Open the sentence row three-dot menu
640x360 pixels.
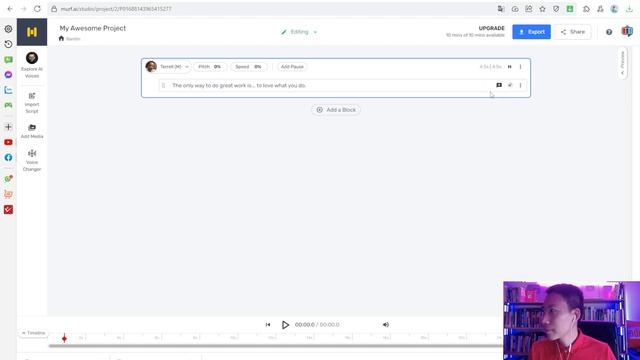pyautogui.click(x=520, y=85)
